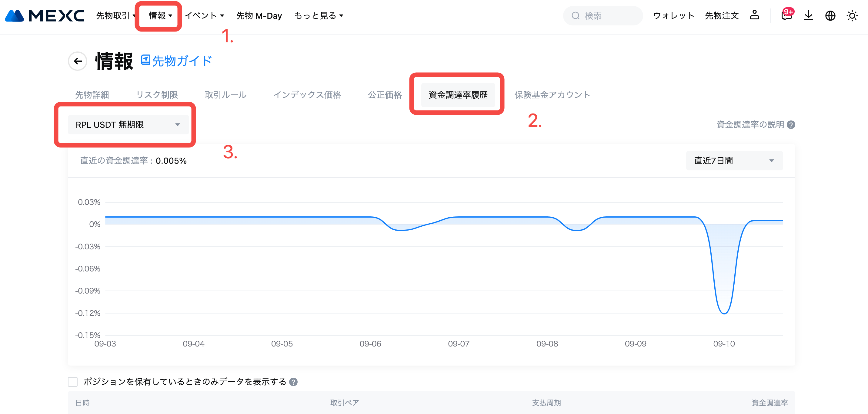Click help icon beside 資金調達率の説明

coord(791,125)
